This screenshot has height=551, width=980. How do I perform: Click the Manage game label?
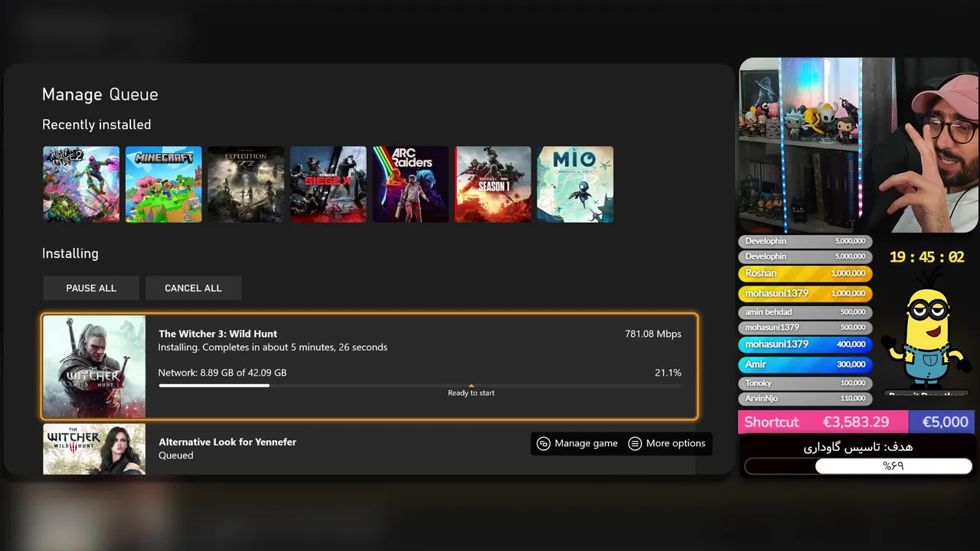point(586,443)
